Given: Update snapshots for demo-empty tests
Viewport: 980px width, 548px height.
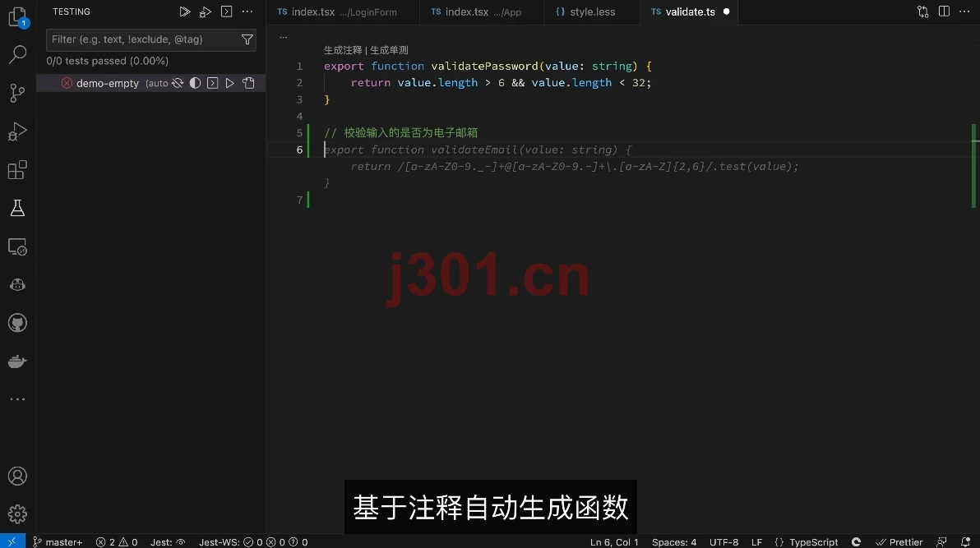Looking at the screenshot, I should pyautogui.click(x=248, y=83).
